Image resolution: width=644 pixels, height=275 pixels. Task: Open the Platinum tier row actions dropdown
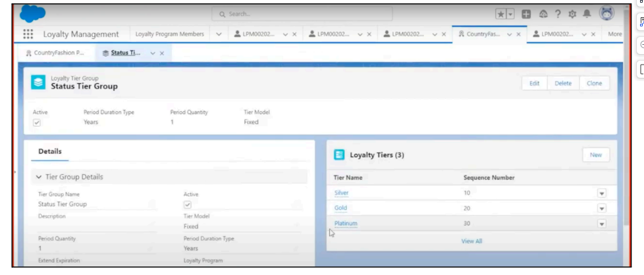[x=601, y=224]
